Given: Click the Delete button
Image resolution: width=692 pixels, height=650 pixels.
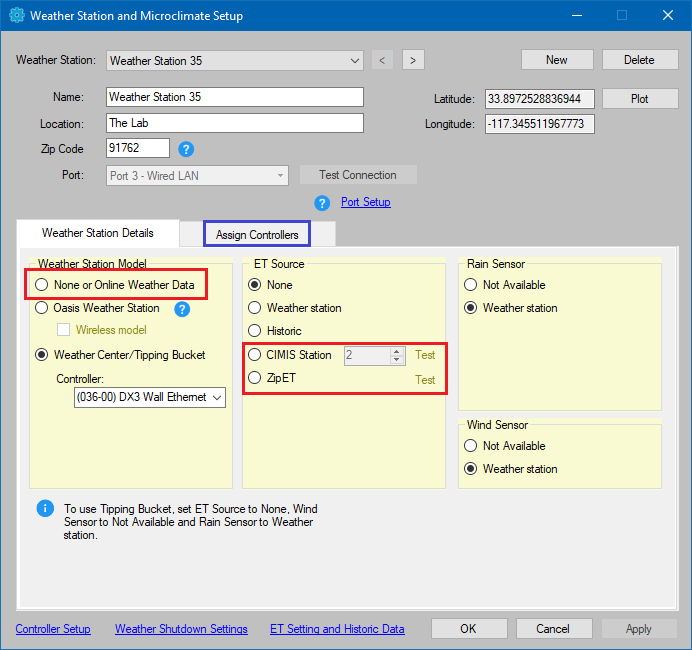Looking at the screenshot, I should click(x=639, y=60).
